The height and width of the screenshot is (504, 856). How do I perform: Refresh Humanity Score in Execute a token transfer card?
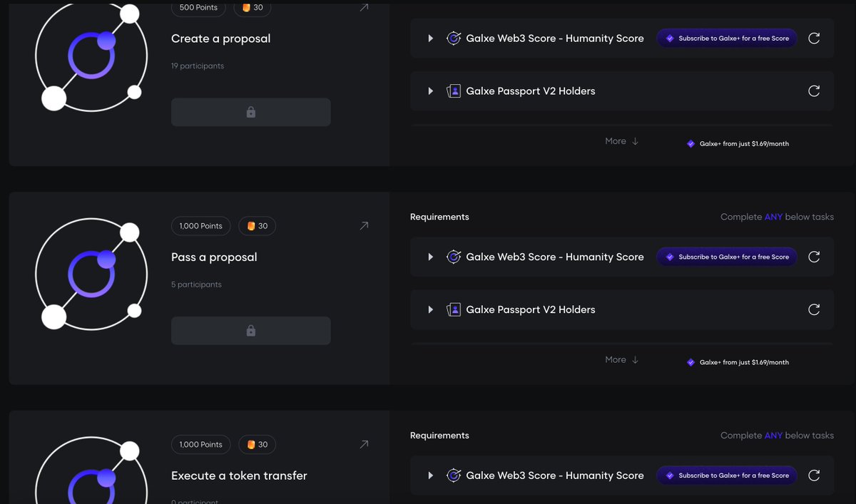pyautogui.click(x=814, y=475)
